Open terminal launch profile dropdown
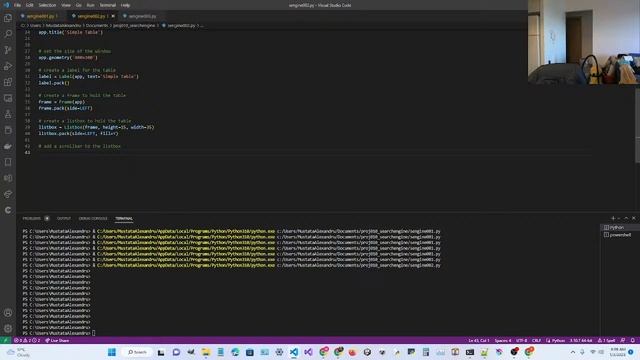This screenshot has width=640, height=360. coord(618,218)
